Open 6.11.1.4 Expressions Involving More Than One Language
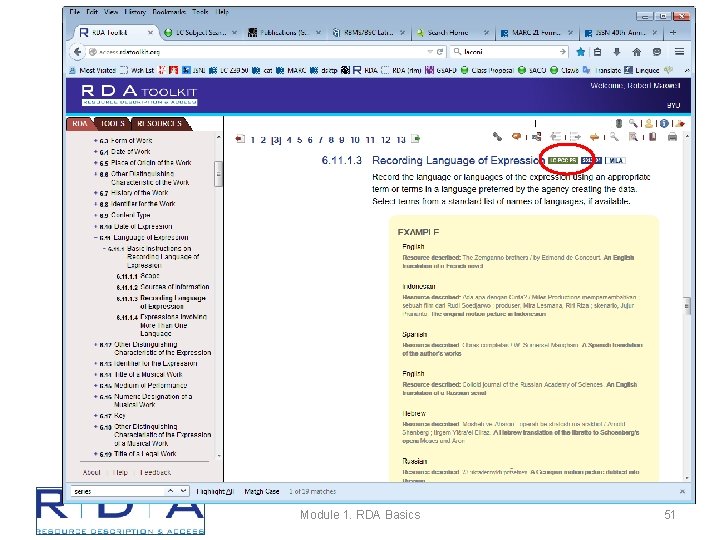This screenshot has width=720, height=540. pyautogui.click(x=162, y=325)
